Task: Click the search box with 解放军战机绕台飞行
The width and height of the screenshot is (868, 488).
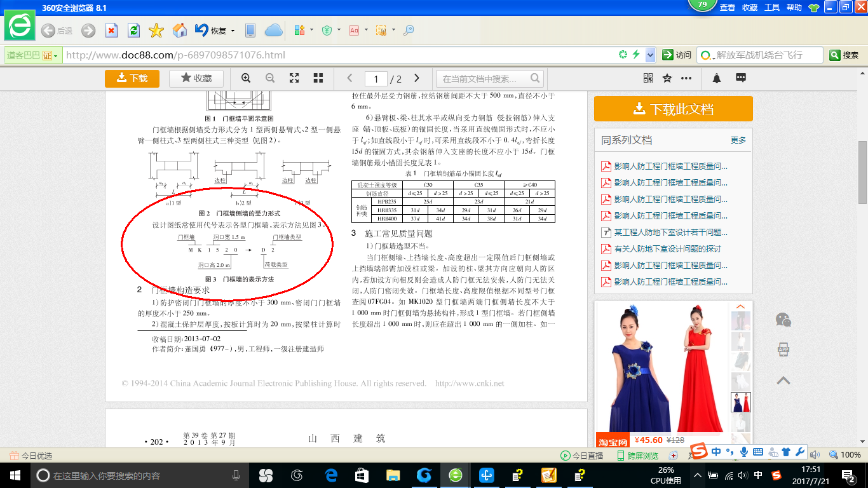Action: pyautogui.click(x=760, y=55)
